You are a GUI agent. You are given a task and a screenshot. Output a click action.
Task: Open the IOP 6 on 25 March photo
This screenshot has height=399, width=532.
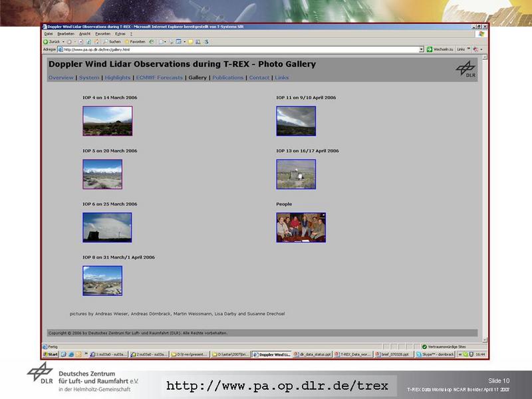107,227
